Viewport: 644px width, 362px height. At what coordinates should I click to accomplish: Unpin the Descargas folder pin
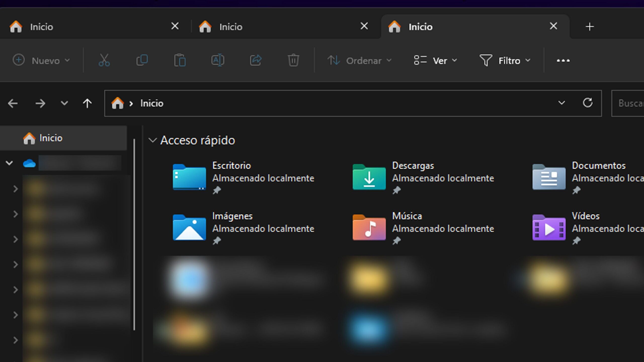[x=397, y=190]
